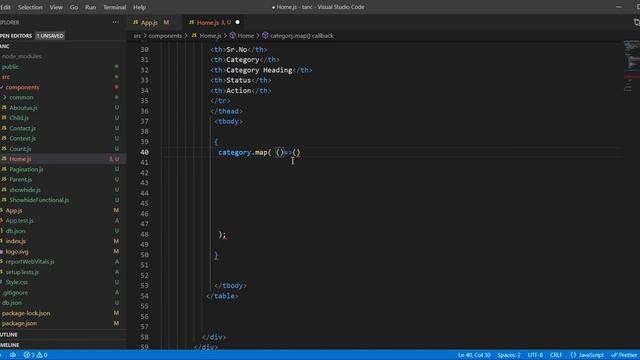Open ShowhideFunctional.js in the explorer
The width and height of the screenshot is (640, 360).
[x=39, y=200]
